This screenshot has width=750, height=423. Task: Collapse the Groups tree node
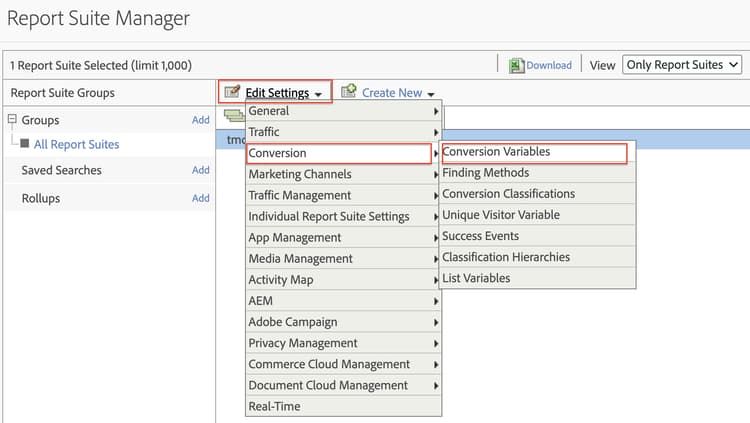pos(12,120)
